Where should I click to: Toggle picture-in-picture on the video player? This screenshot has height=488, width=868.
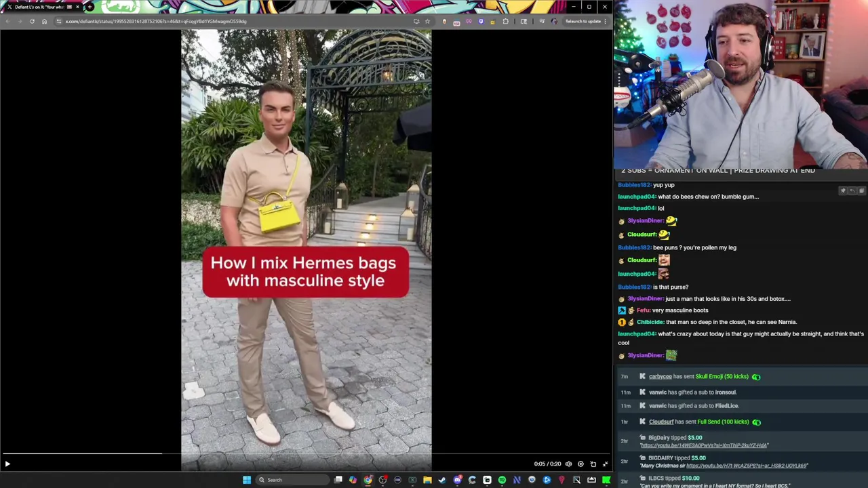(593, 464)
